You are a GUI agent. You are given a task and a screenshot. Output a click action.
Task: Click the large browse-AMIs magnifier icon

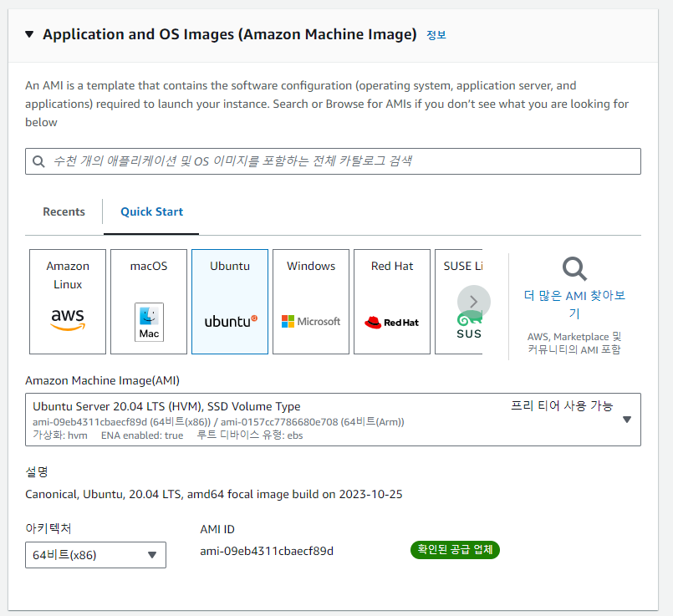click(574, 268)
